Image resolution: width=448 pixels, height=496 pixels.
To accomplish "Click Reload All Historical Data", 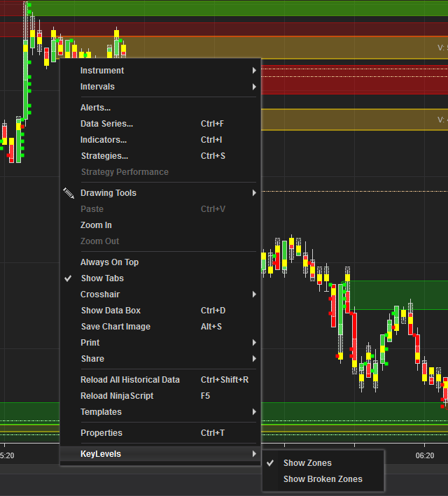I will tap(130, 380).
